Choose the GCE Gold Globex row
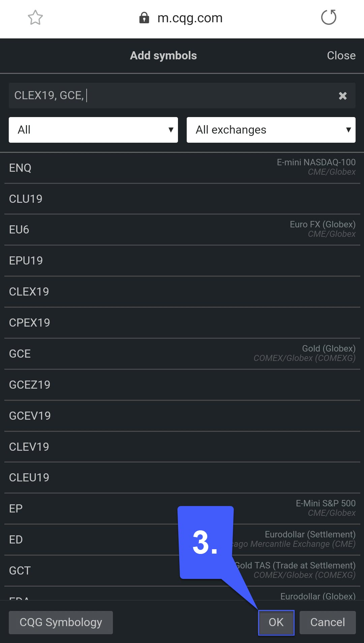 [182, 354]
